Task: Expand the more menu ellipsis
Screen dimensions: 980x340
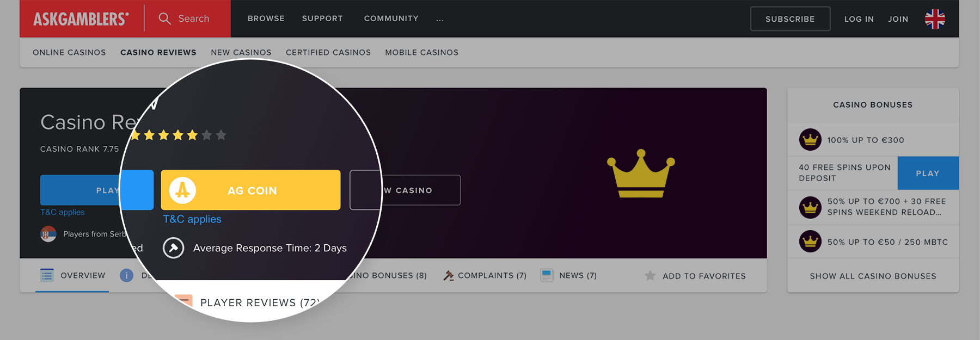Action: pyautogui.click(x=440, y=19)
